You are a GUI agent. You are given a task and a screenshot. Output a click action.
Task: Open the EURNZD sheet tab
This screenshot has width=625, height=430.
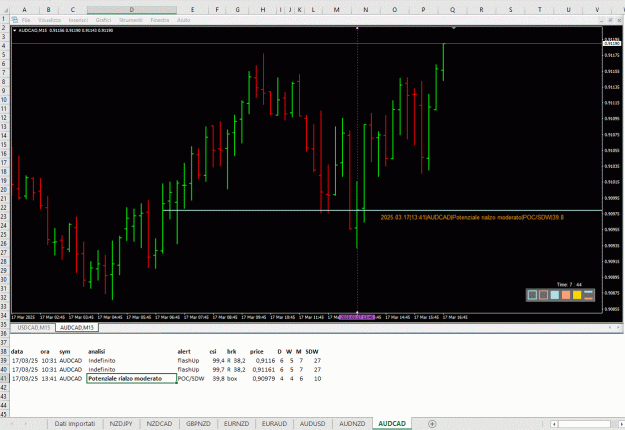tap(236, 424)
